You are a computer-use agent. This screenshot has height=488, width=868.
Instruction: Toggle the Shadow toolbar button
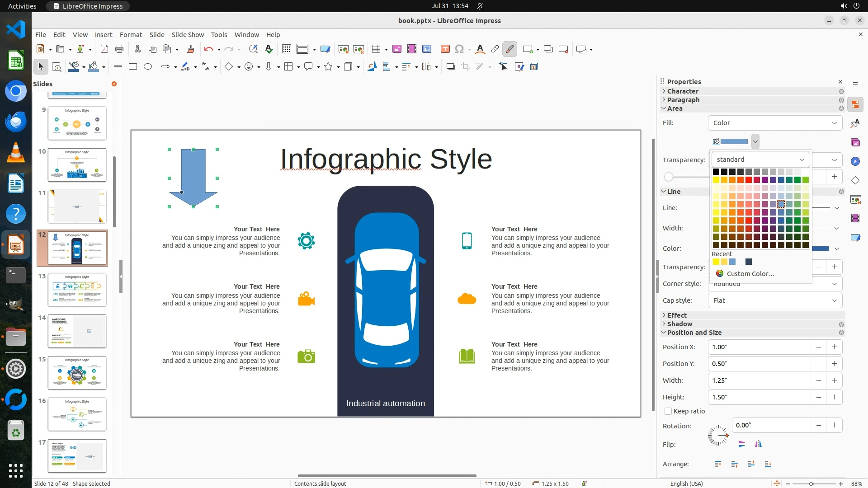click(x=450, y=67)
